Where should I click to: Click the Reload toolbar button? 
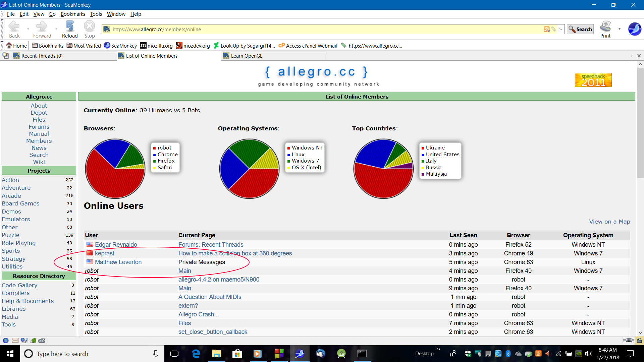[x=69, y=29]
